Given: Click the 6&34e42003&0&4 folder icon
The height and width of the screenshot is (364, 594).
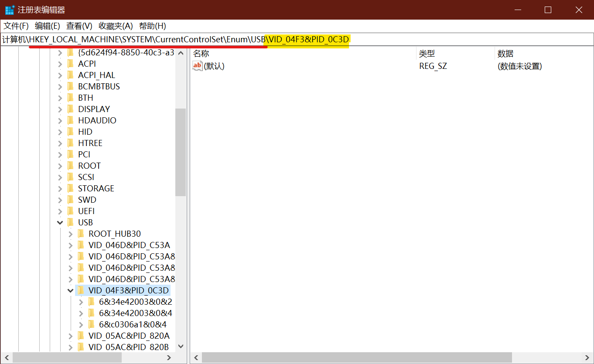Looking at the screenshot, I should point(92,313).
